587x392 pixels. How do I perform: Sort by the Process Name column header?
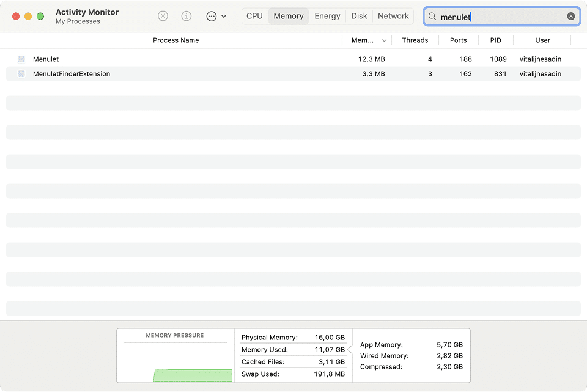click(x=175, y=40)
